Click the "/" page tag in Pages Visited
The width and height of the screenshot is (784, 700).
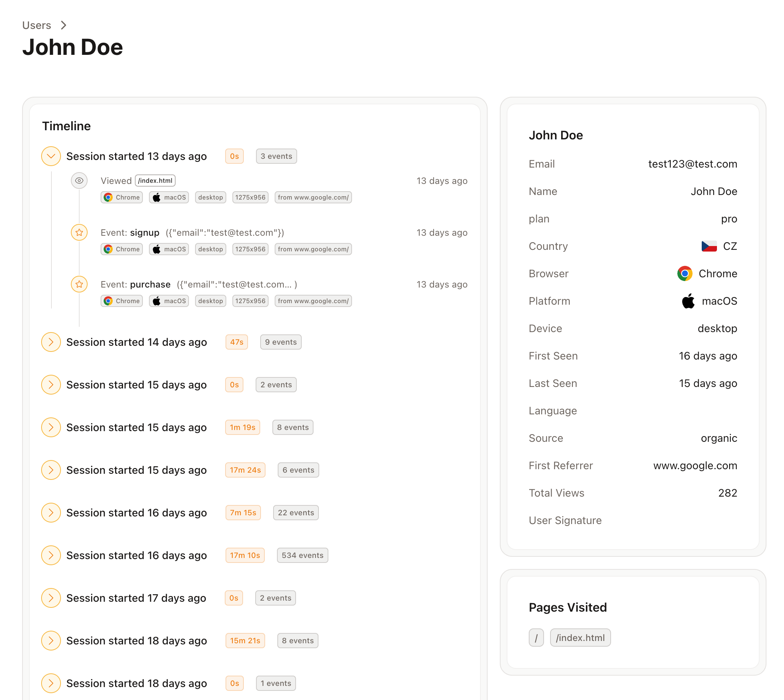tap(536, 638)
